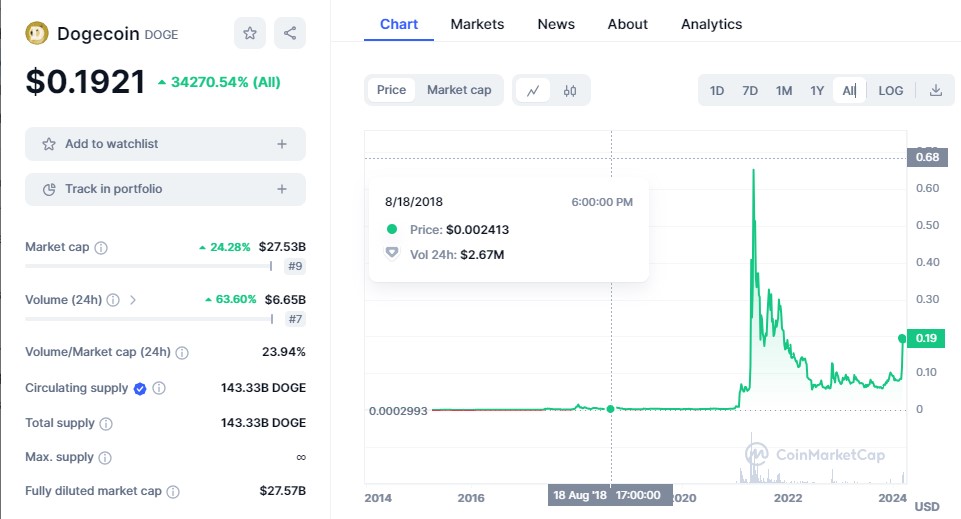This screenshot has width=961, height=519.
Task: Expand Volume (24h) chevron arrow
Action: (x=133, y=299)
